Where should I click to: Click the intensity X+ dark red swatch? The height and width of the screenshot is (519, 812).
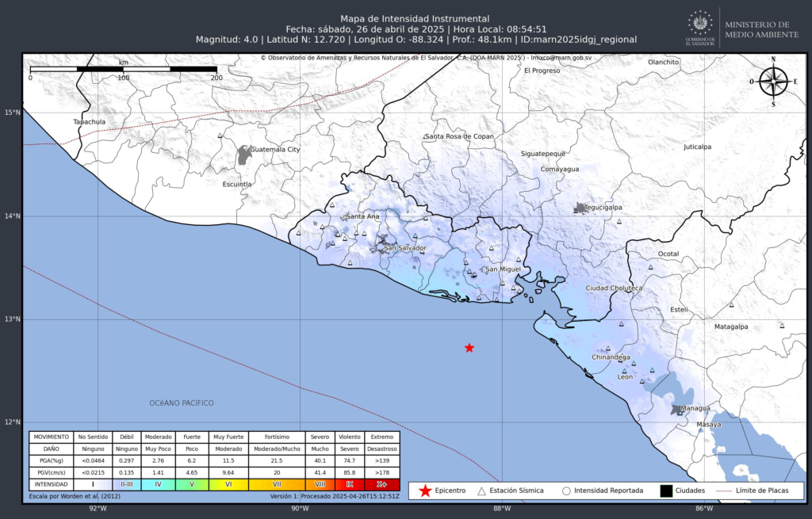(x=382, y=485)
